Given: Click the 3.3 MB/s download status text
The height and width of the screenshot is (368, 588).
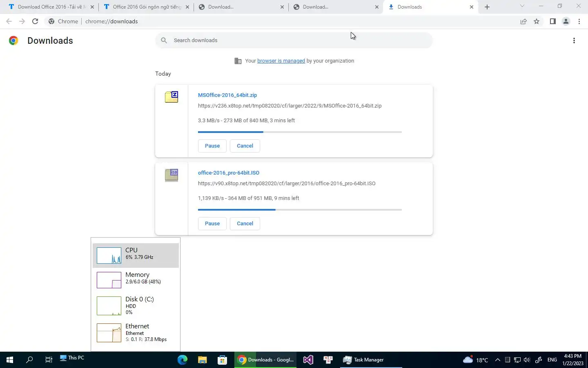Looking at the screenshot, I should coord(246,121).
